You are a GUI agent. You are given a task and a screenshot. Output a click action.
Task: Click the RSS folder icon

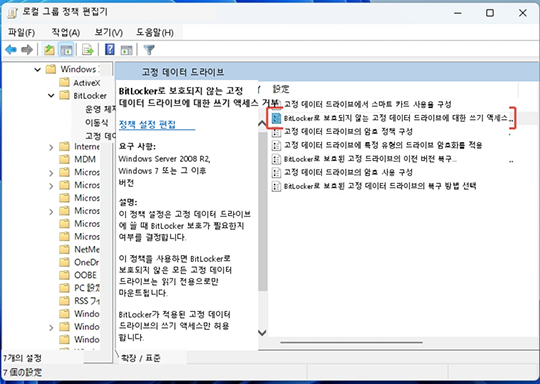click(x=64, y=301)
